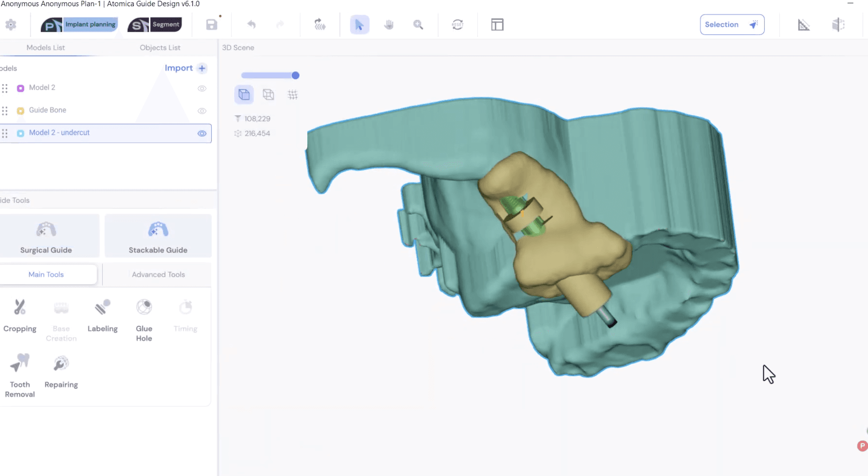Adjust the model transparency slider
Screen dimensions: 868x476
(295, 76)
